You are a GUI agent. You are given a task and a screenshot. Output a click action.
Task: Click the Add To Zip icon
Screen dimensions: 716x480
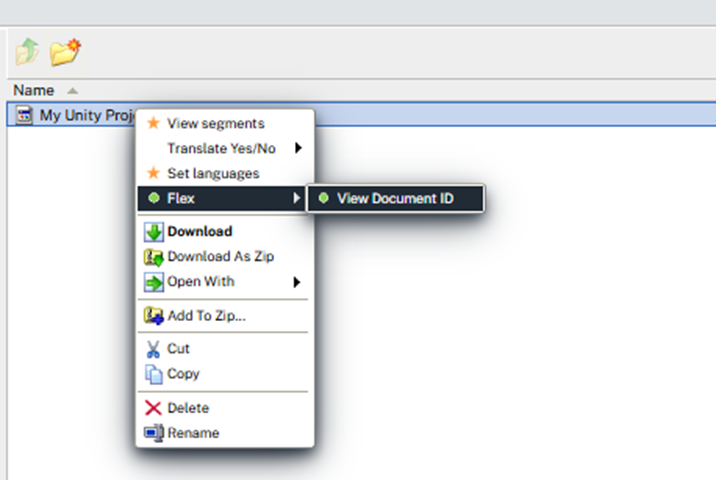coord(153,316)
